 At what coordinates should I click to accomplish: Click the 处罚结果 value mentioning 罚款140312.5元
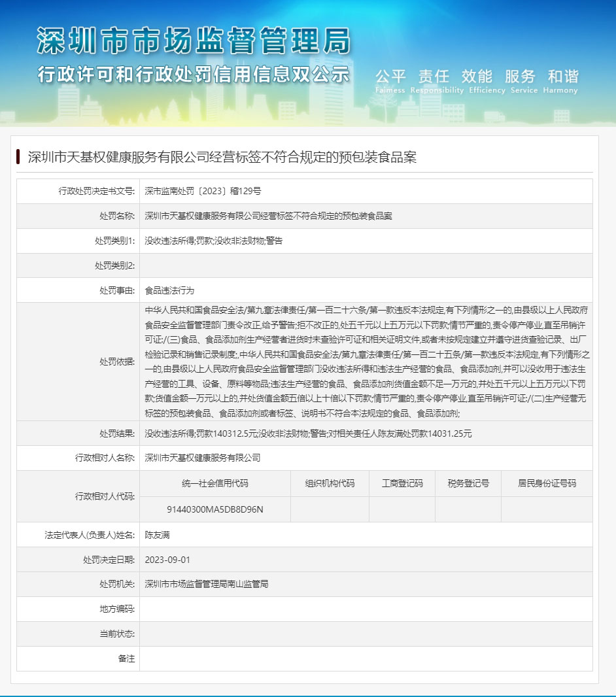click(x=308, y=433)
